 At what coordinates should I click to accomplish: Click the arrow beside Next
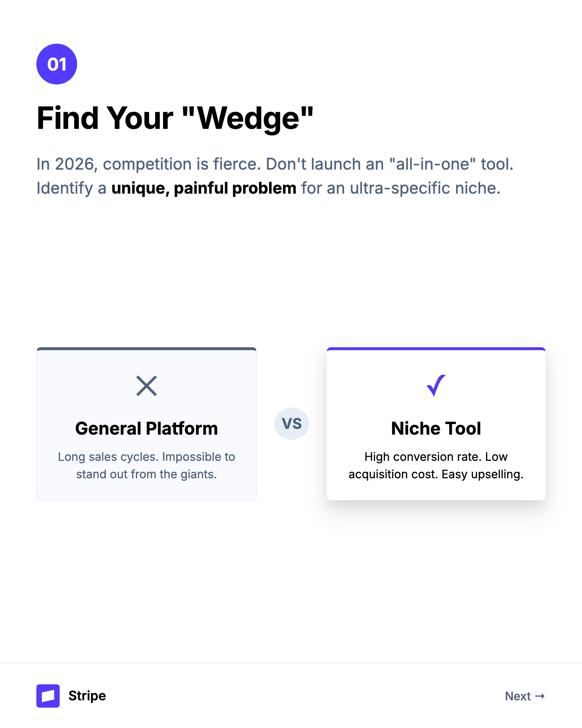(x=540, y=696)
